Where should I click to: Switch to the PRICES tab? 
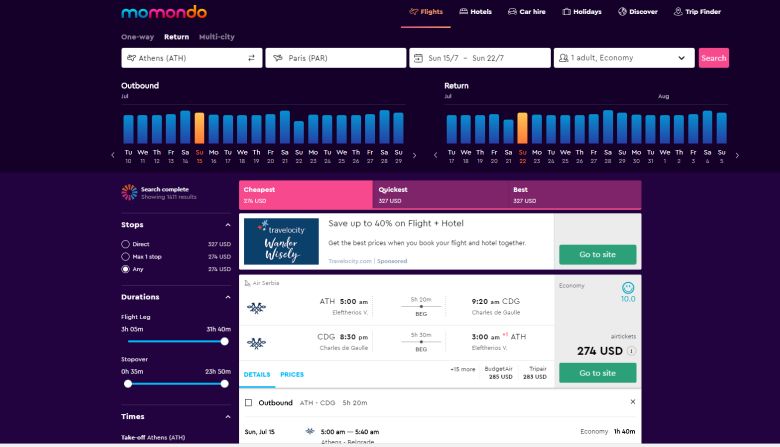[292, 374]
